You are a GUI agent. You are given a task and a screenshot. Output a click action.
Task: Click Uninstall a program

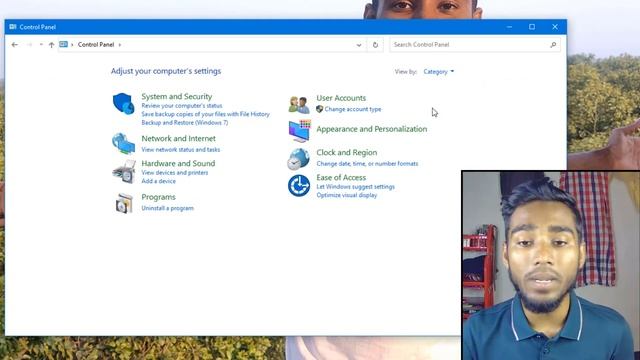pyautogui.click(x=167, y=208)
